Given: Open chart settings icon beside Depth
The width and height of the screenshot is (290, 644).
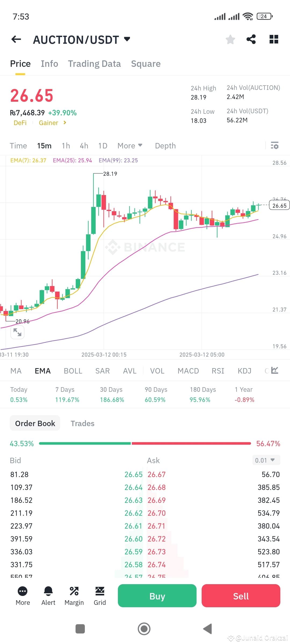Looking at the screenshot, I should 275,145.
